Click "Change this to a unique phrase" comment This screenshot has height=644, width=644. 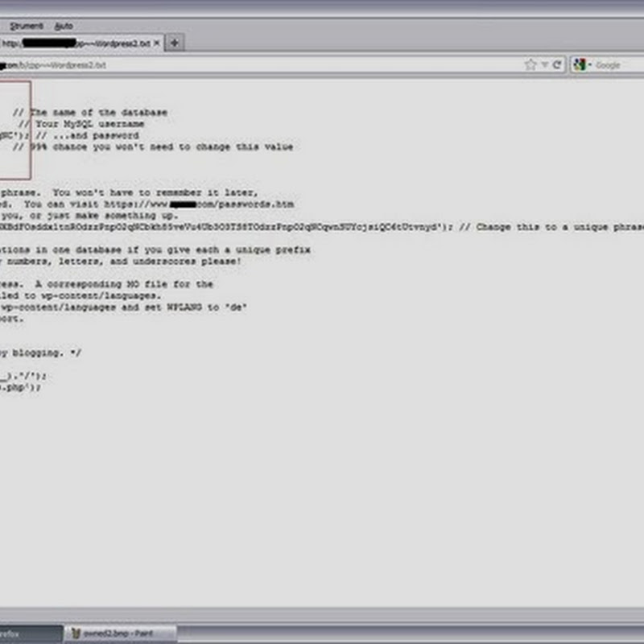(551, 227)
